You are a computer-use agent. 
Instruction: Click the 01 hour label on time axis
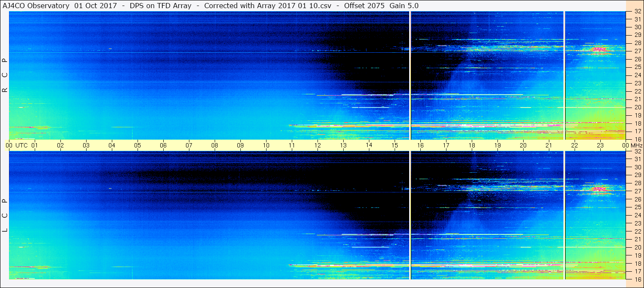(35, 145)
